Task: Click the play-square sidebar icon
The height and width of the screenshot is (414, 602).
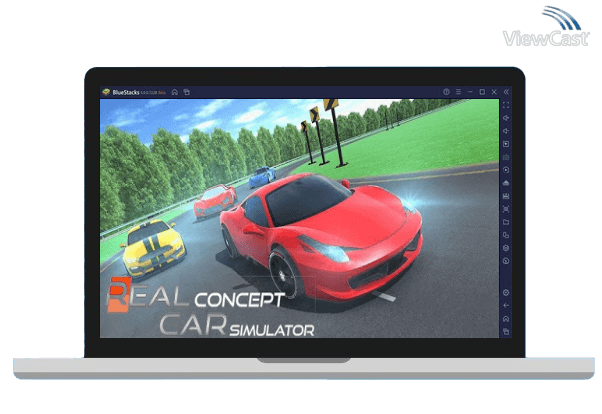Action: [506, 144]
